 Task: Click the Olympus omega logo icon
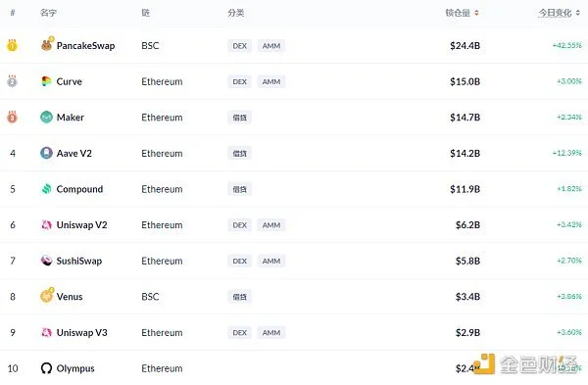tap(46, 368)
